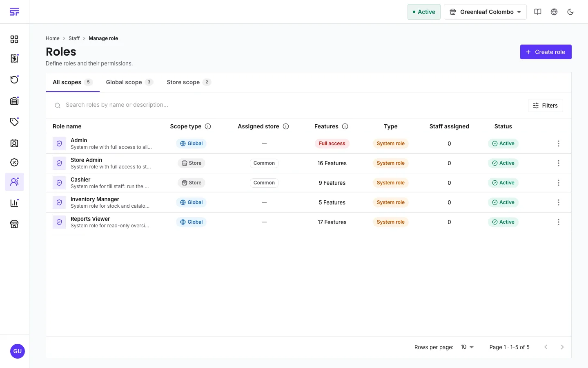Go to next page arrow
The image size is (588, 368).
[x=562, y=347]
